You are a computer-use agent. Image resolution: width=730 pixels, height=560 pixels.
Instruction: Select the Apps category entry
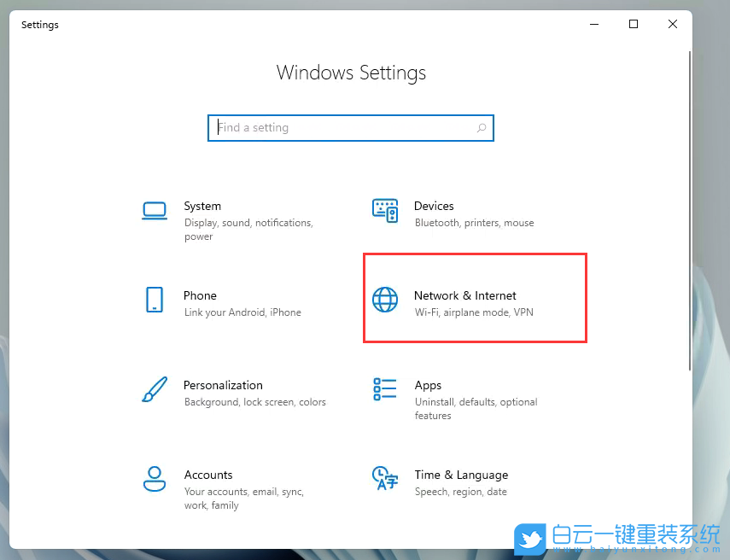[x=428, y=385]
